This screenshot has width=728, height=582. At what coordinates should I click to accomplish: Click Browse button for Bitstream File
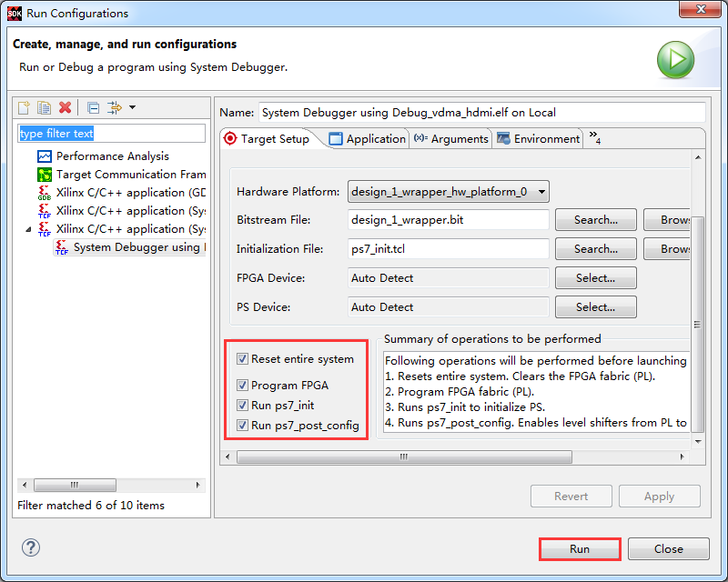[667, 220]
